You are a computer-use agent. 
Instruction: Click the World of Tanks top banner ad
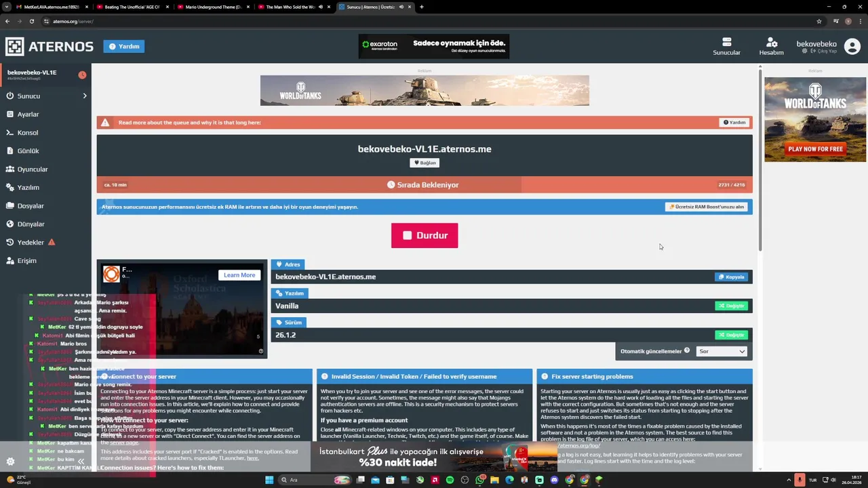click(x=425, y=90)
